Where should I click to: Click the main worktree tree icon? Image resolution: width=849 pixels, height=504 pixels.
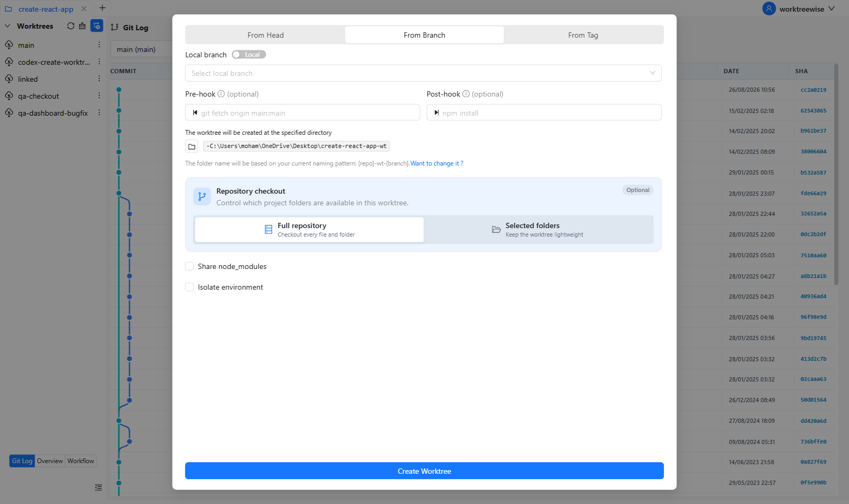click(x=9, y=45)
